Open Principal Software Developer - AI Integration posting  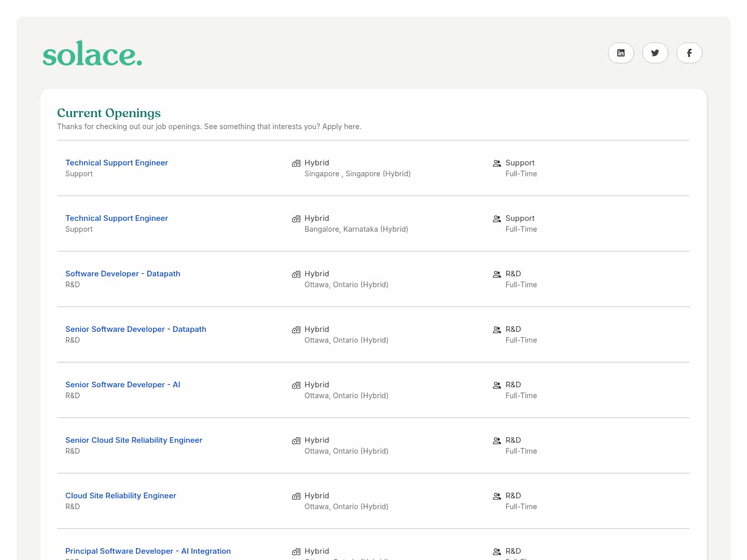(x=148, y=551)
